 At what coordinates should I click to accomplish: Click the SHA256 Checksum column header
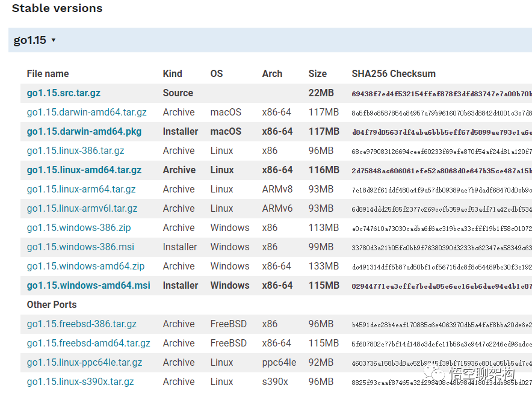394,73
